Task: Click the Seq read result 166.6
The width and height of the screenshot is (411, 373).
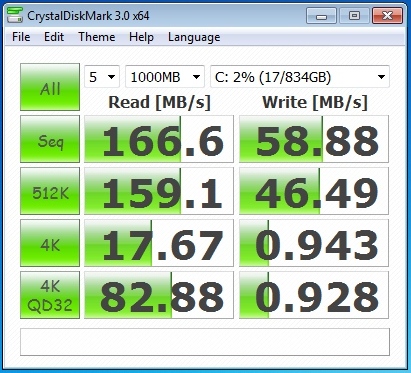Action: pos(159,139)
